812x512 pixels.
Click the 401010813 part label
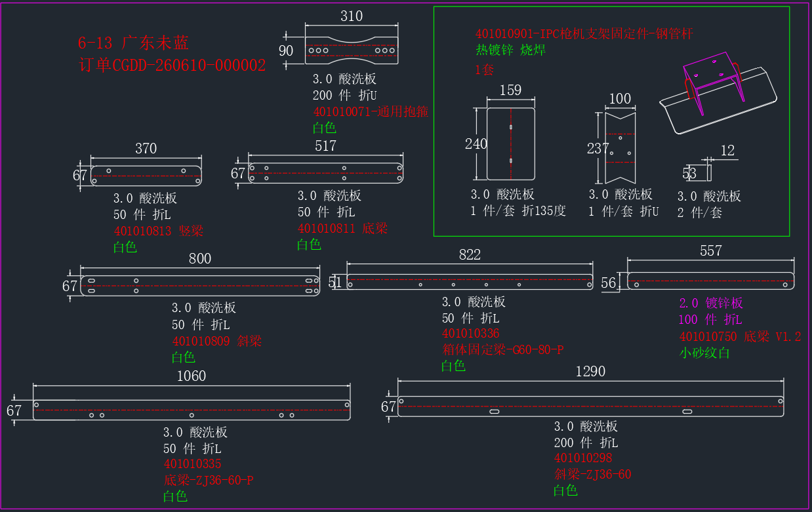coord(159,231)
